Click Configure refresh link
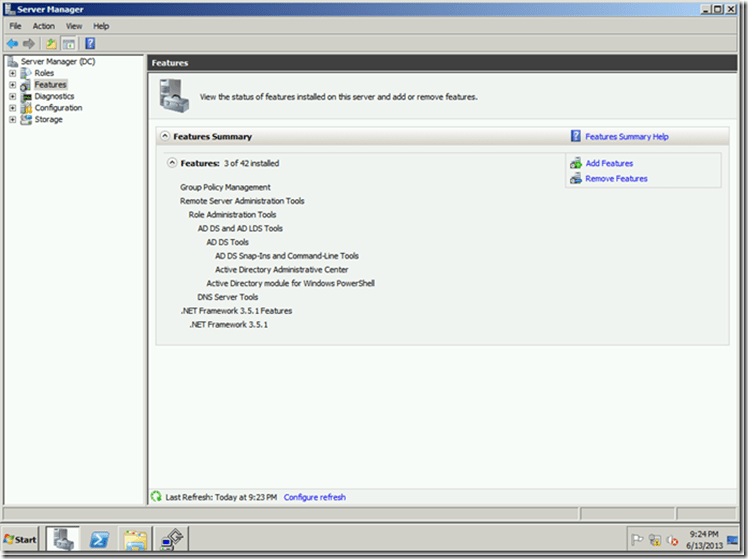Viewport: 748px width, 559px height. 314,497
